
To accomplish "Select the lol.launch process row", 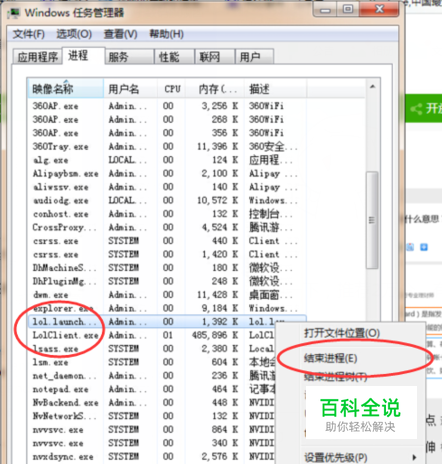I will coord(167,322).
